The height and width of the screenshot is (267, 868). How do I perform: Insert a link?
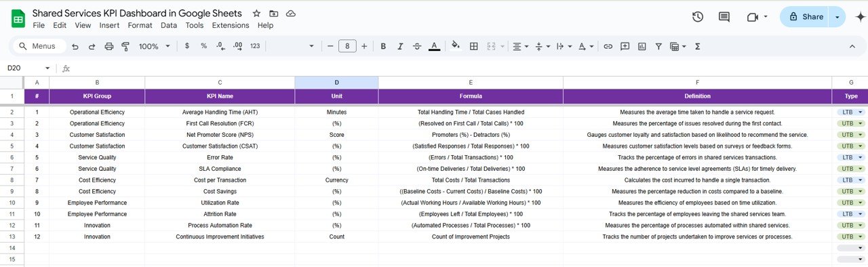(x=608, y=46)
